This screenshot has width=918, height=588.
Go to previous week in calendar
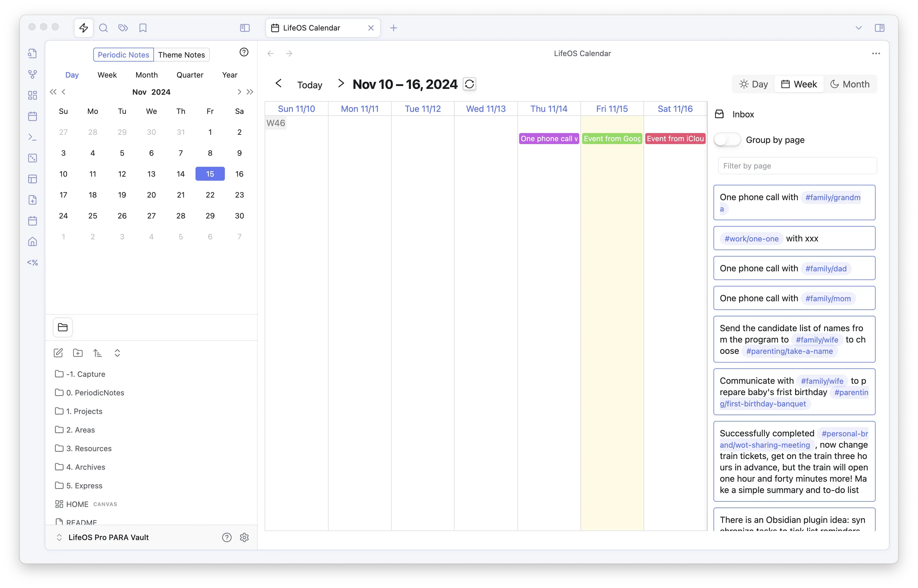(279, 83)
